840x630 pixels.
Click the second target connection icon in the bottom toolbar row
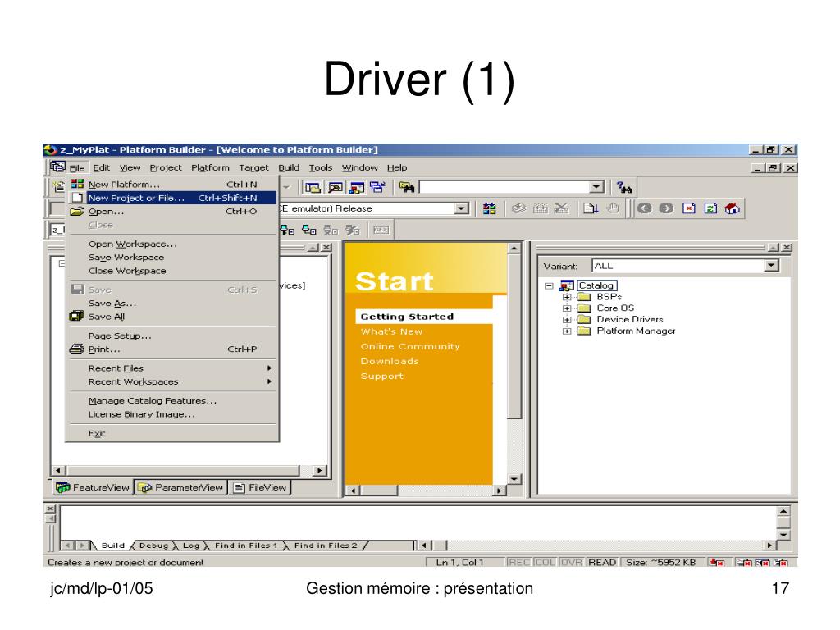[309, 231]
